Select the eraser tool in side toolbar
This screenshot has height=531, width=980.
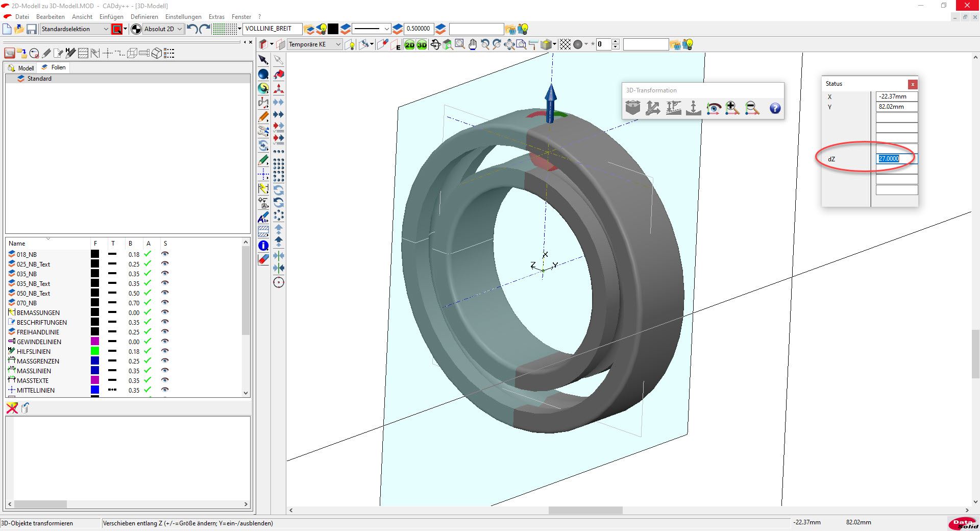(263, 260)
